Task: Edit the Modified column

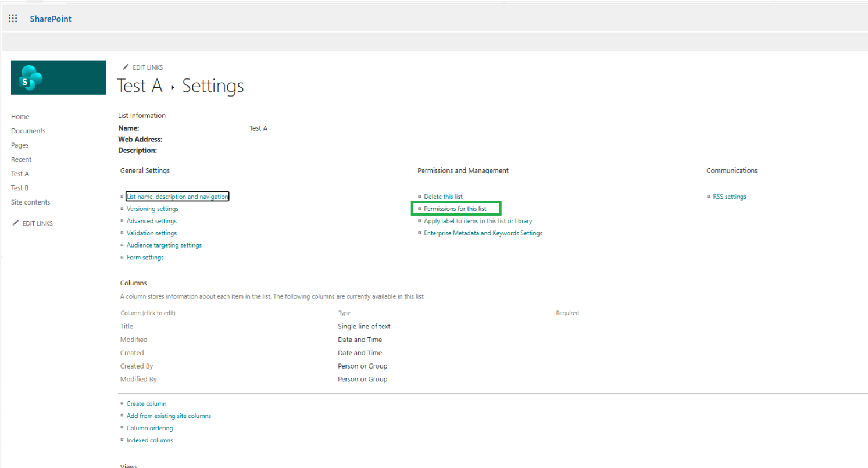Action: [134, 340]
